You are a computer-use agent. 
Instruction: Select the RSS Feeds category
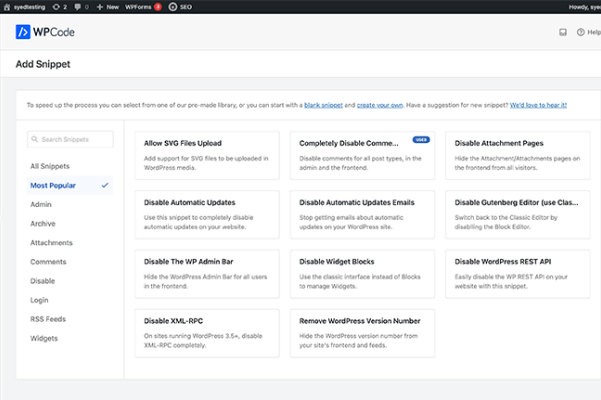tap(48, 319)
